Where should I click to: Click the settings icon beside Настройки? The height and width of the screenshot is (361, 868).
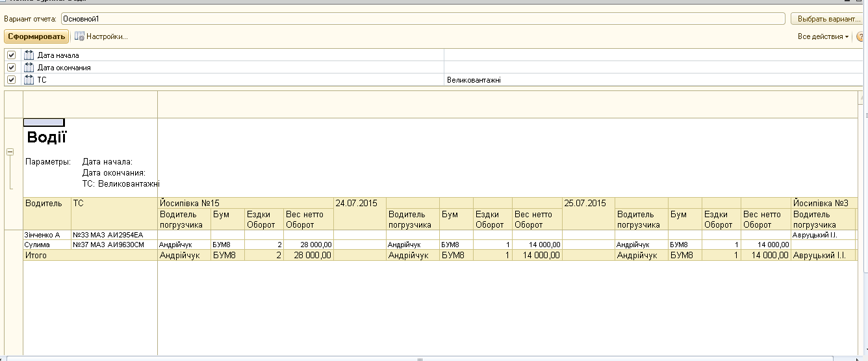click(x=79, y=36)
